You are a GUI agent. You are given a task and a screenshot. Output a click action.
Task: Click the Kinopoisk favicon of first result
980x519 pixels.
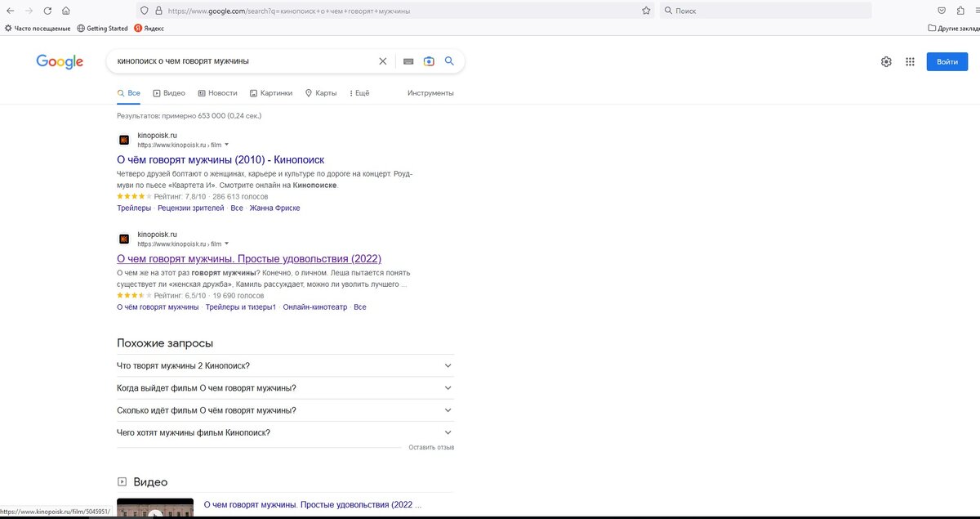coord(124,140)
